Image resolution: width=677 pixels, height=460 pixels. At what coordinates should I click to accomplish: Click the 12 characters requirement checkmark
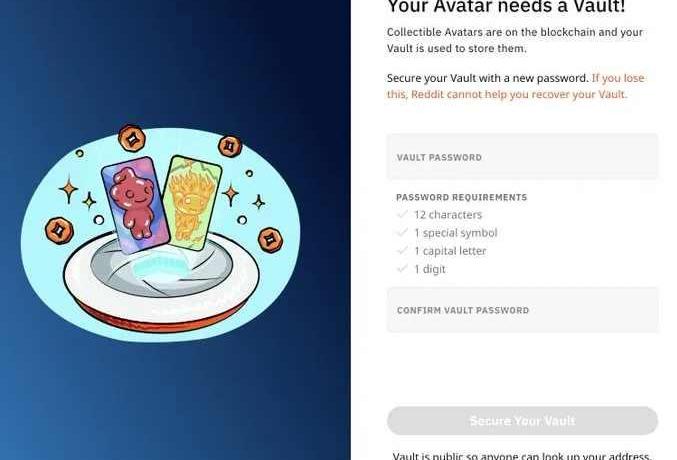point(402,214)
